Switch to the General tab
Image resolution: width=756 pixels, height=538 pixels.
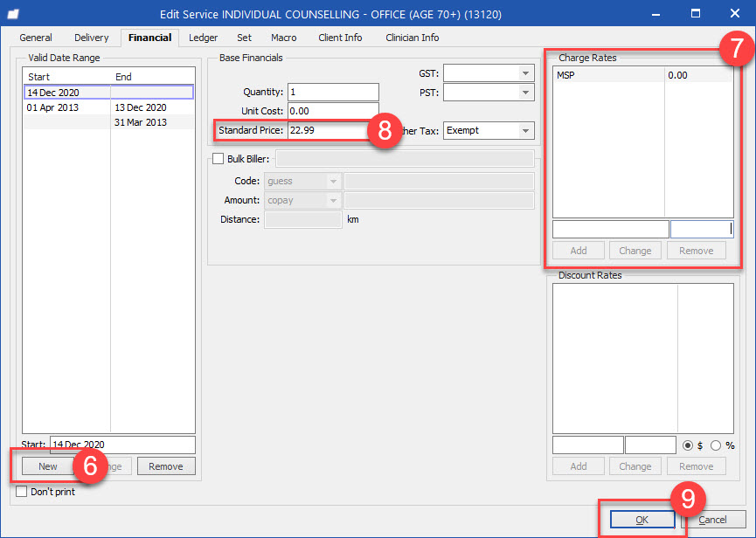tap(35, 38)
